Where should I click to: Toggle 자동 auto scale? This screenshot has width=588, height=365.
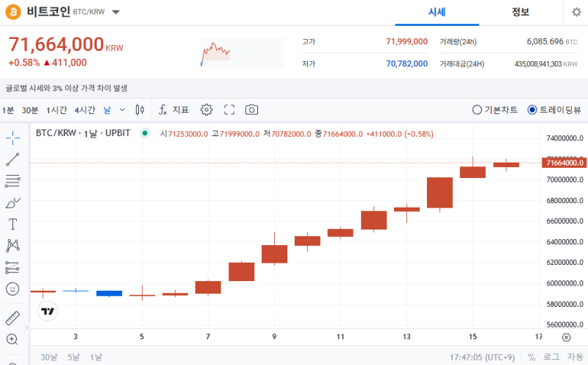(x=575, y=357)
